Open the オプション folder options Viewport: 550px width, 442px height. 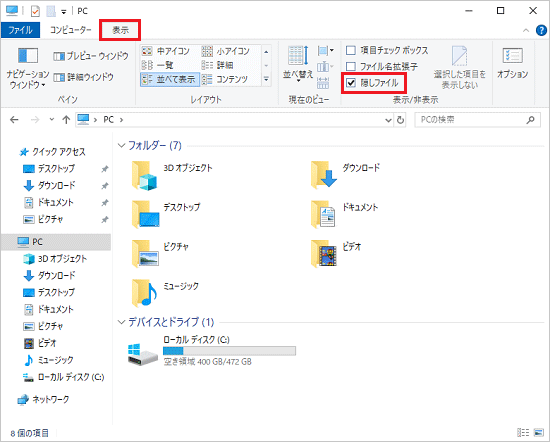[512, 63]
